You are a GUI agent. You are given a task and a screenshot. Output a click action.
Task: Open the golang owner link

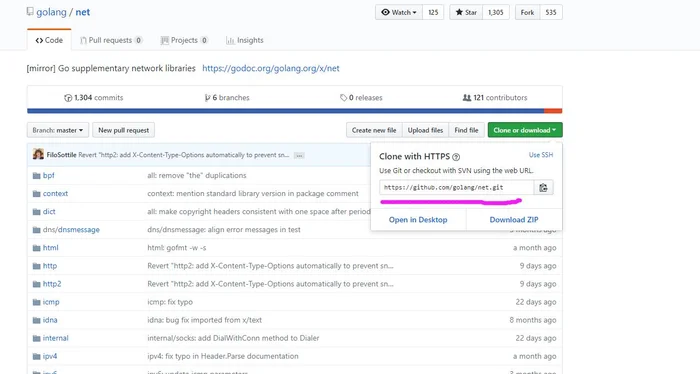pyautogui.click(x=51, y=12)
